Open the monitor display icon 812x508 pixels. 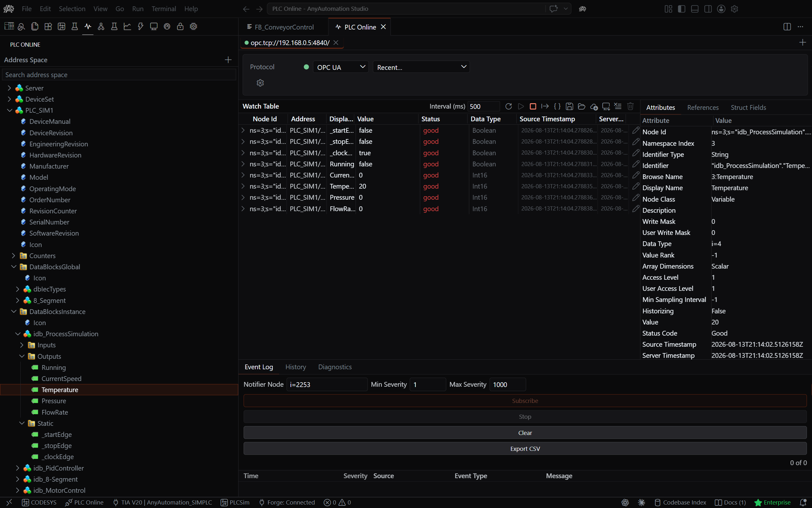click(154, 27)
